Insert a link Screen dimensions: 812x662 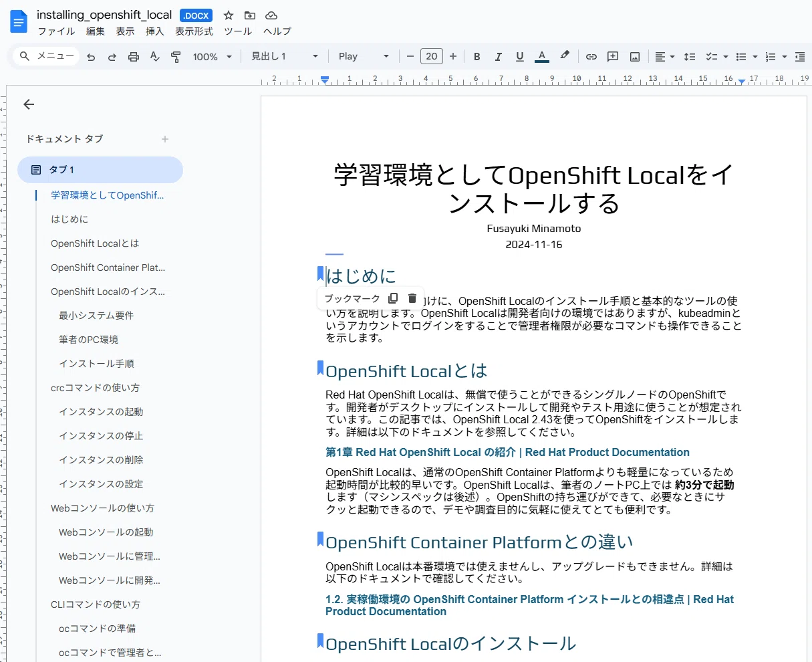(591, 57)
